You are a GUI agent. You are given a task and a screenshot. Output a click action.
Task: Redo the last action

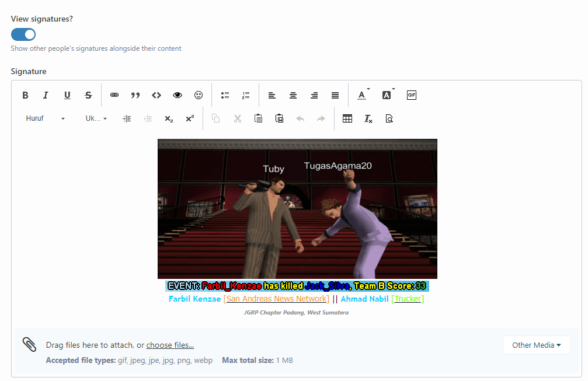(x=321, y=119)
